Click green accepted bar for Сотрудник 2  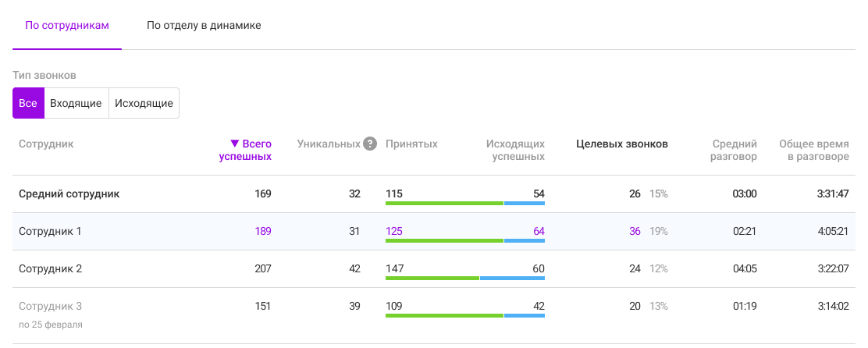click(432, 278)
